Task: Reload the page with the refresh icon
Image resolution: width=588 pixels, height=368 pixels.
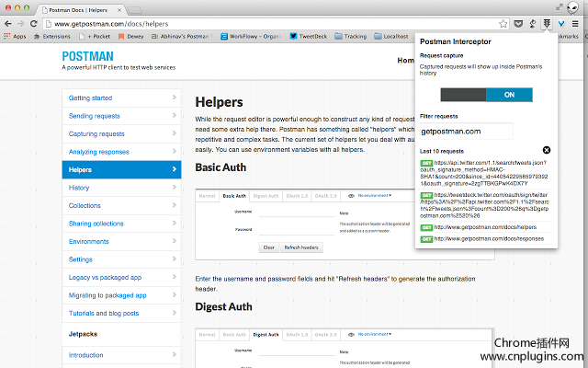Action: pyautogui.click(x=34, y=24)
